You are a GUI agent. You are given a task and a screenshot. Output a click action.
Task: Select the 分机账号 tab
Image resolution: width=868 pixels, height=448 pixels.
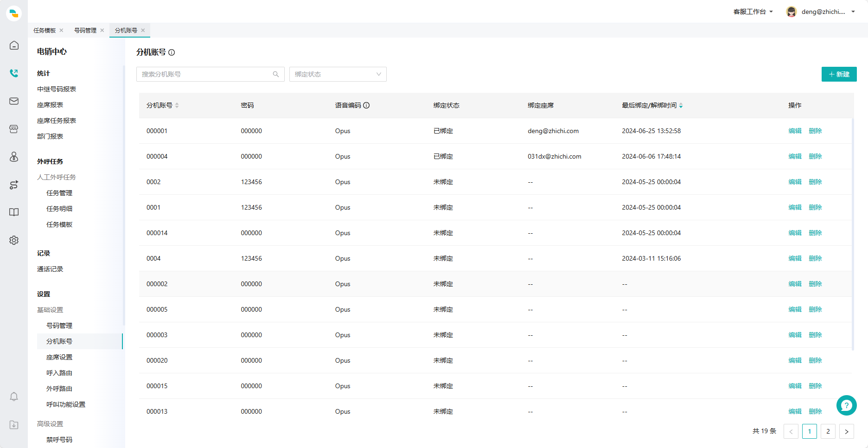(126, 30)
